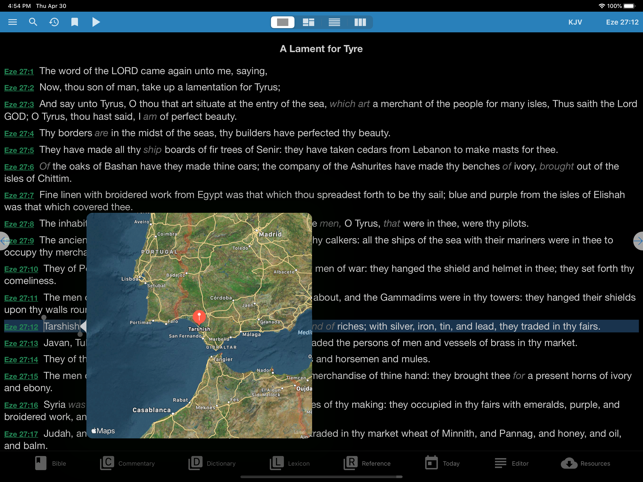Select single-pane layout icon
The image size is (643, 482).
(283, 22)
